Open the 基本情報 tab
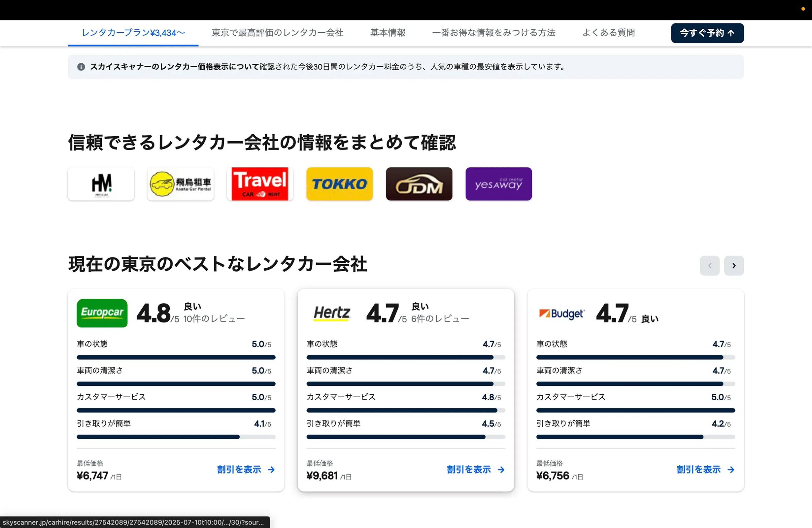The width and height of the screenshot is (812, 528). (x=388, y=33)
